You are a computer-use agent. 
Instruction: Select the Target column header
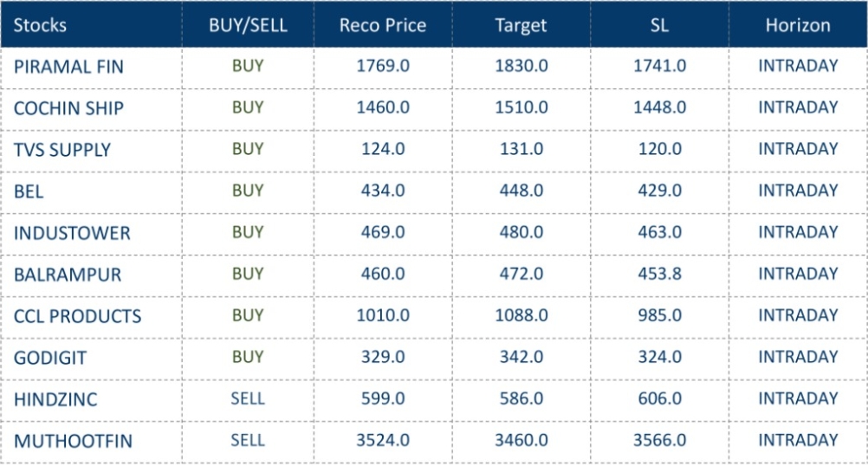pos(521,25)
